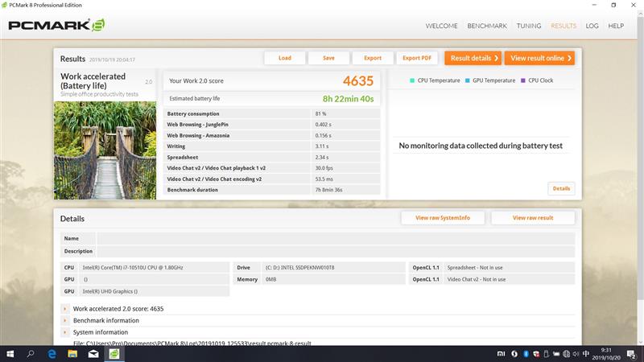Click the USB safely-remove tray icon
The width and height of the screenshot is (644, 362).
pyautogui.click(x=547, y=354)
